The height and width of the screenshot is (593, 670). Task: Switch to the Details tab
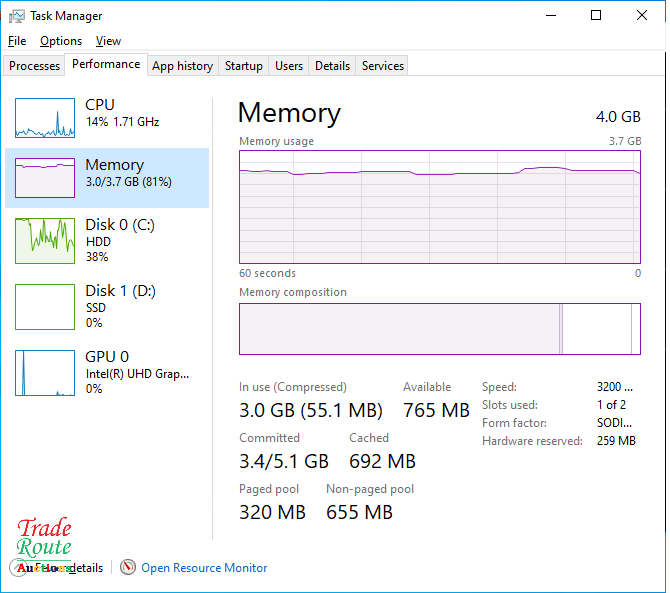point(332,66)
